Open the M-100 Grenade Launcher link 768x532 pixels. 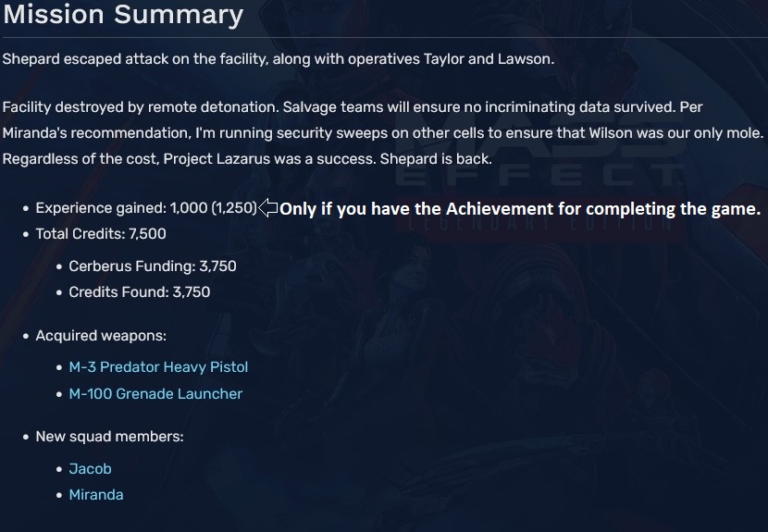[x=155, y=394]
